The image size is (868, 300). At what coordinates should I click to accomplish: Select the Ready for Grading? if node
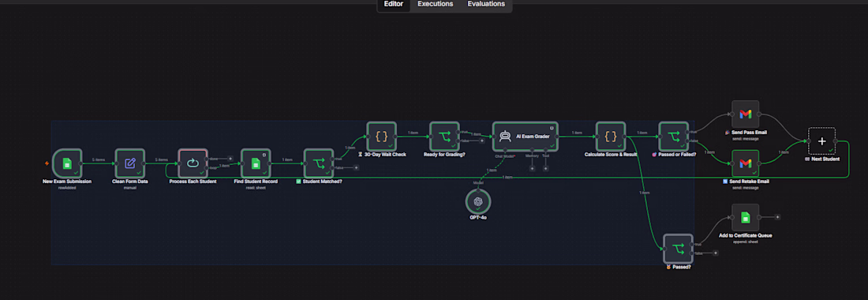point(444,136)
